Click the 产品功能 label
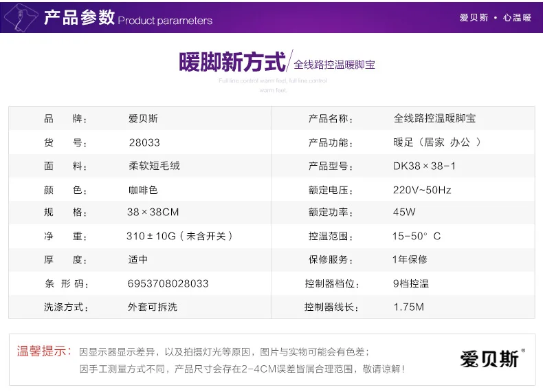This screenshot has width=543, height=392. [331, 142]
